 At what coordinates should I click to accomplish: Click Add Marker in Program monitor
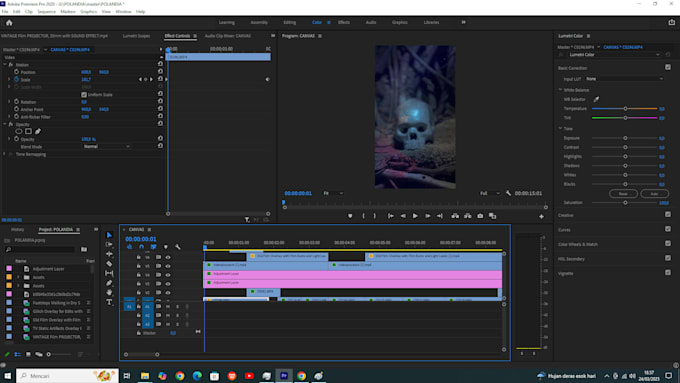coord(350,216)
